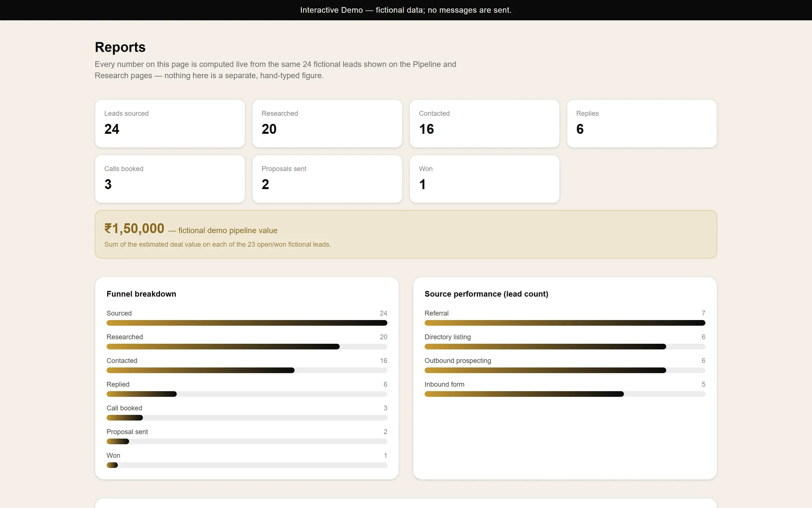Open the Contacted stat card showing 16

(484, 124)
